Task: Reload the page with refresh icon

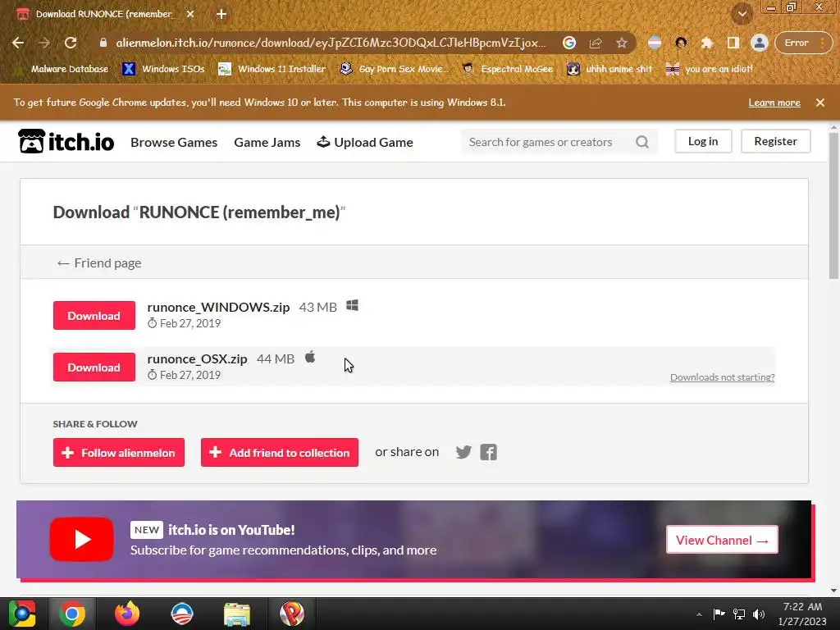Action: pyautogui.click(x=71, y=43)
